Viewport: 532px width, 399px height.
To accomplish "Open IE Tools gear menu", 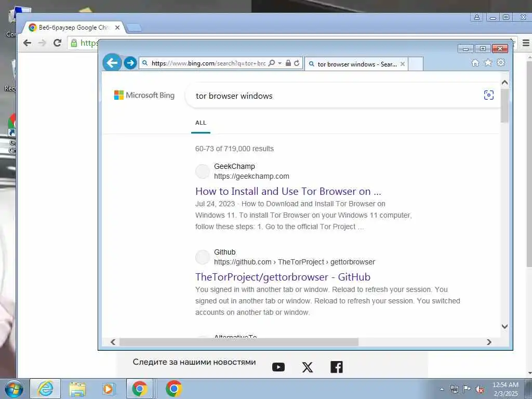I will tap(501, 63).
